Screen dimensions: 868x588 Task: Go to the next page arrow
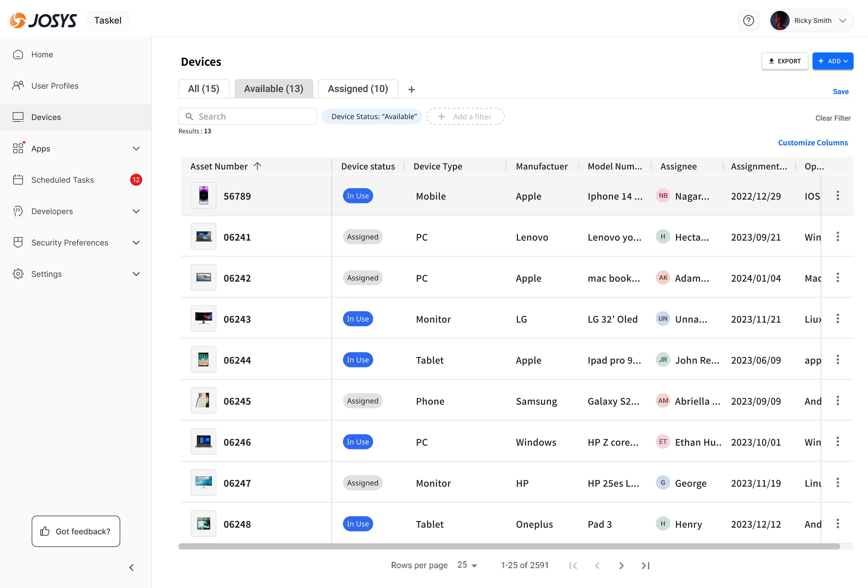621,566
